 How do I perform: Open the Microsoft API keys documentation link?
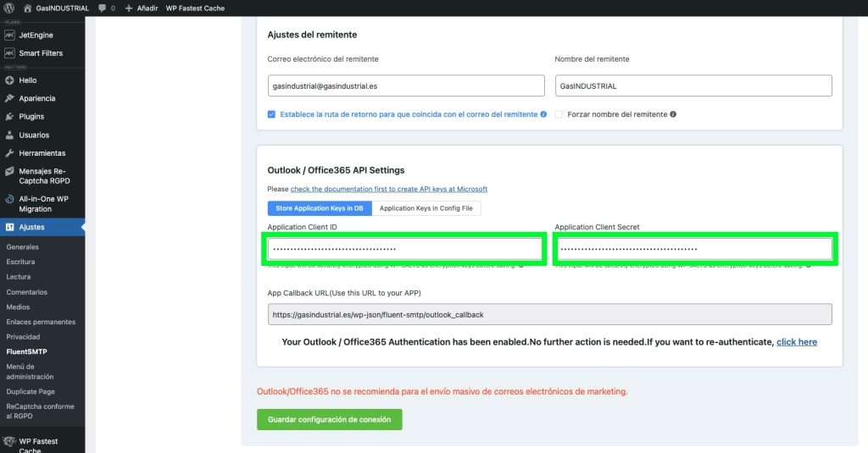(389, 189)
